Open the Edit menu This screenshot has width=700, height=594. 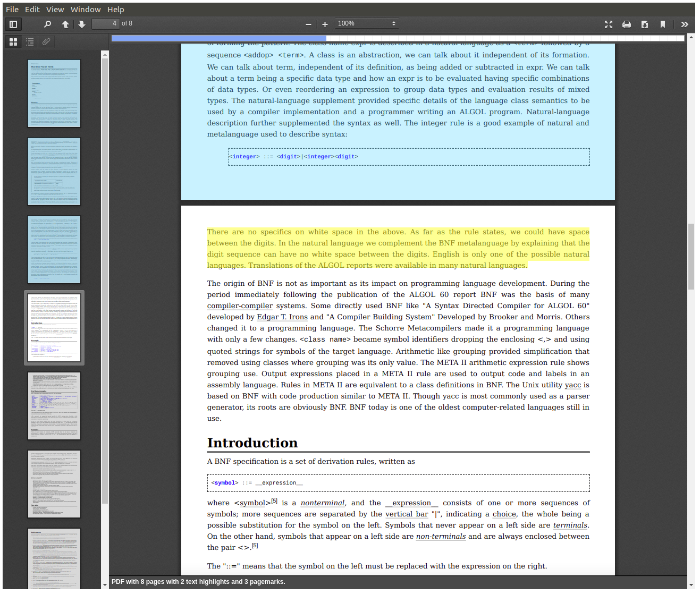tap(32, 10)
